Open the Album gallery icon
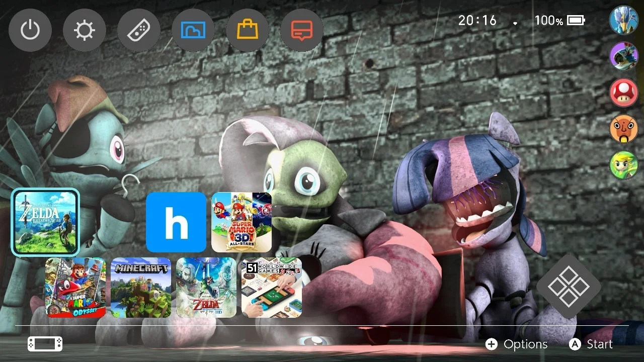644x362 pixels. click(x=193, y=31)
